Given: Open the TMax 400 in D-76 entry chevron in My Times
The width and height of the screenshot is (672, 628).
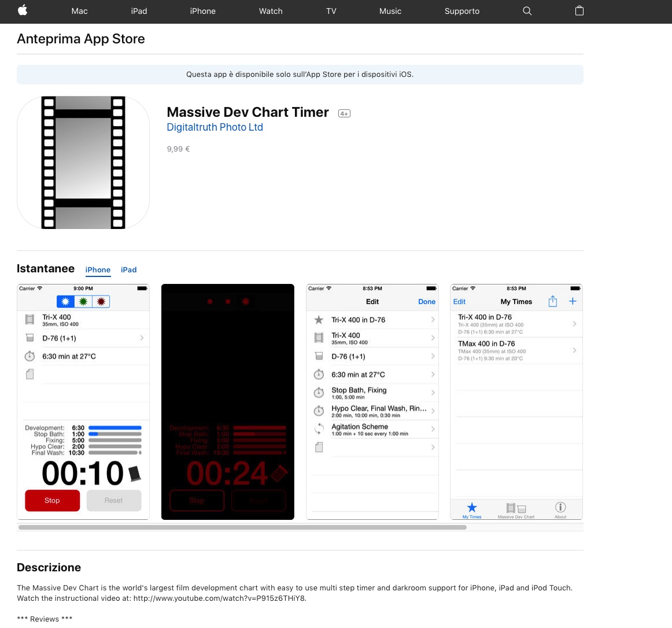Looking at the screenshot, I should [x=574, y=350].
